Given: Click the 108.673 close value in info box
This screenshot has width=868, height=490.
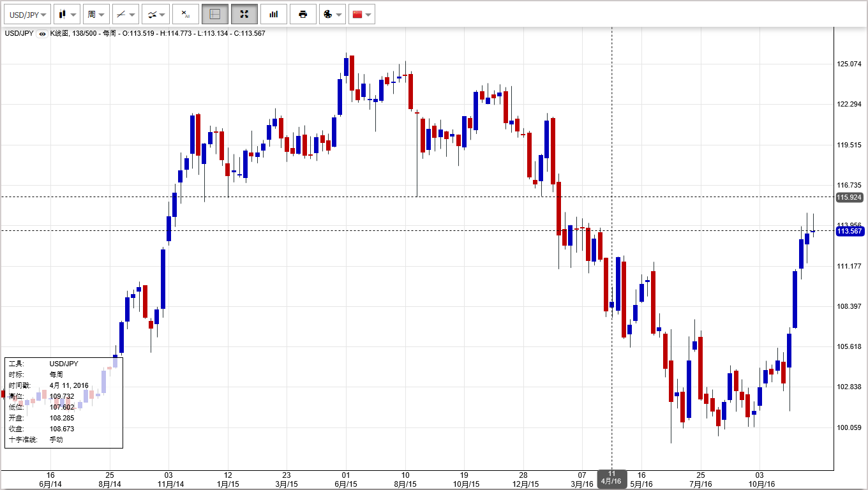Looking at the screenshot, I should (62, 429).
